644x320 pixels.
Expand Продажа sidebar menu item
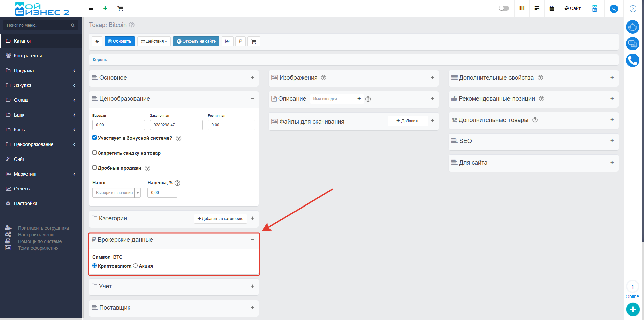coord(41,71)
